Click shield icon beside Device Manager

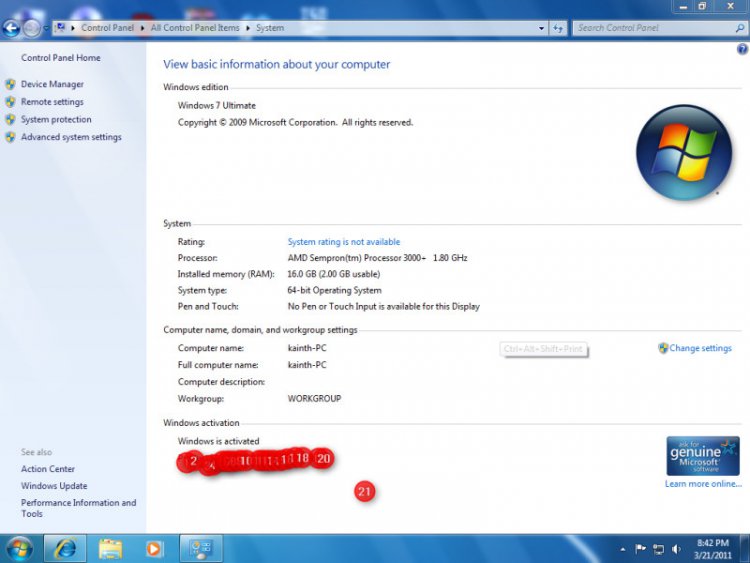coord(11,85)
